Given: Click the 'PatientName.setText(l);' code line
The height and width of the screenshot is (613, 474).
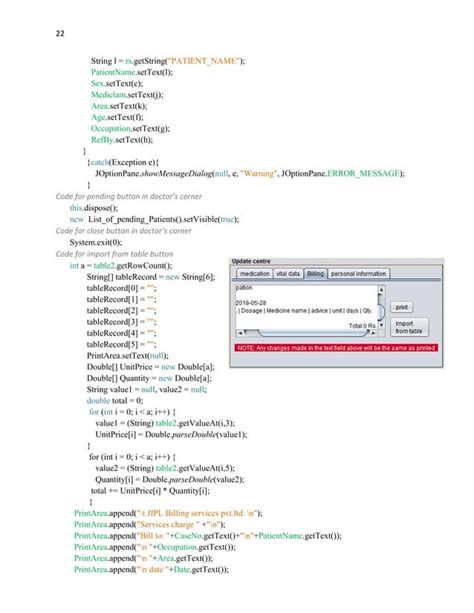Looking at the screenshot, I should [x=132, y=72].
